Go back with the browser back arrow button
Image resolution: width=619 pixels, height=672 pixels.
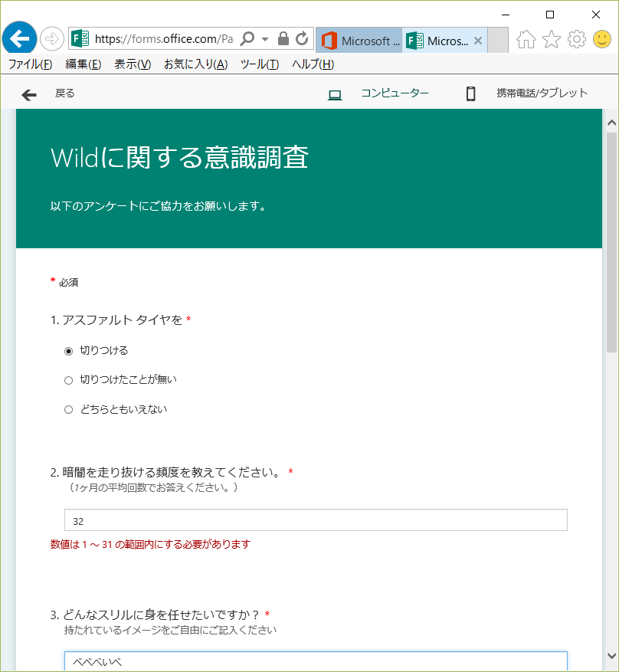[19, 38]
